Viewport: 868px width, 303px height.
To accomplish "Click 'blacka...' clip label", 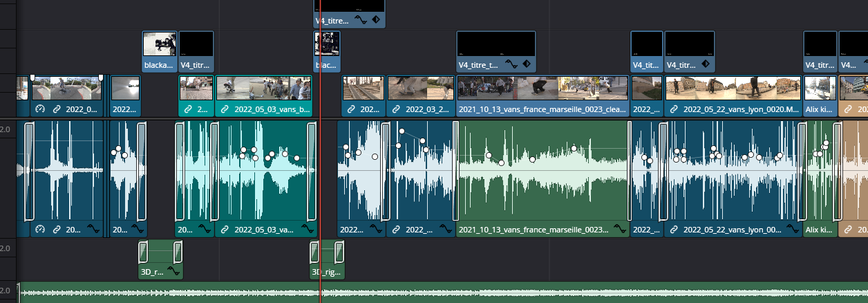I will (x=159, y=65).
